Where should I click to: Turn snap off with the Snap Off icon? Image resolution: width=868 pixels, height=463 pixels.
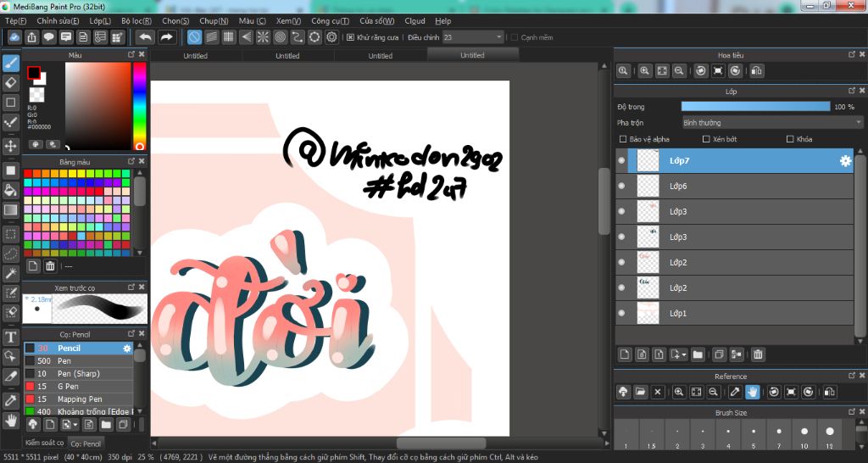point(194,37)
